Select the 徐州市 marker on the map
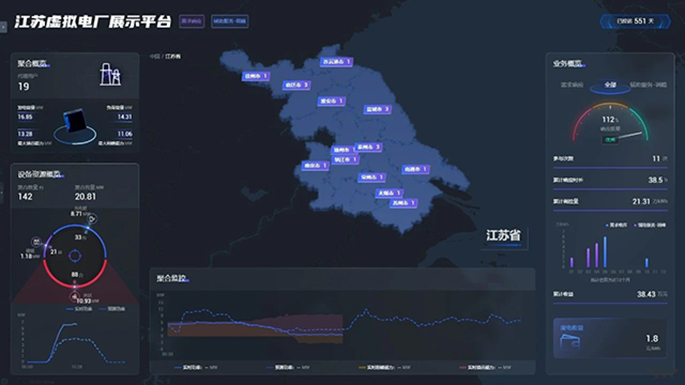 tap(256, 76)
